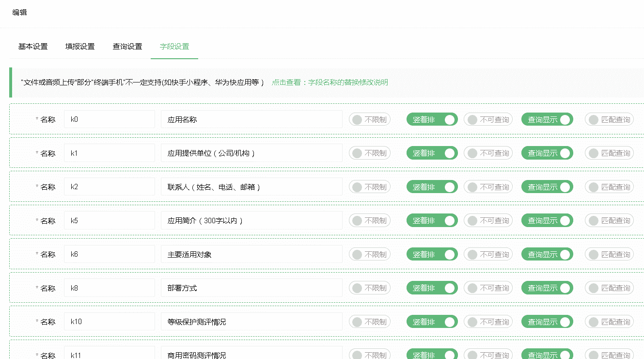Toggle 不限制 switch for 应用名称 row
Screen dimensions: 644x359
[x=369, y=120]
